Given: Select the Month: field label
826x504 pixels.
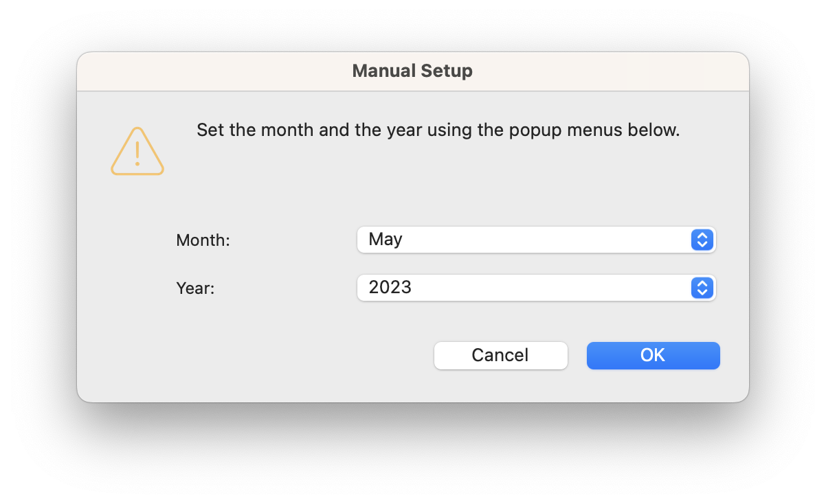Looking at the screenshot, I should (203, 240).
